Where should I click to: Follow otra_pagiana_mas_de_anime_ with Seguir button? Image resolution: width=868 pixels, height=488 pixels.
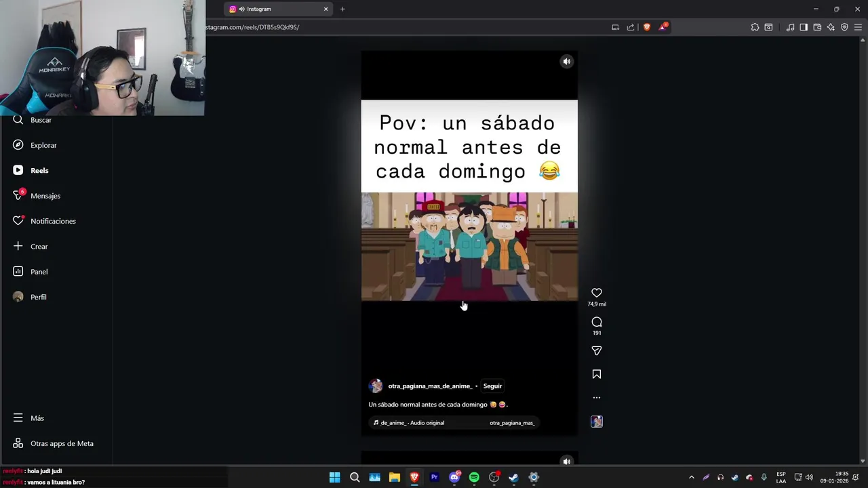492,386
